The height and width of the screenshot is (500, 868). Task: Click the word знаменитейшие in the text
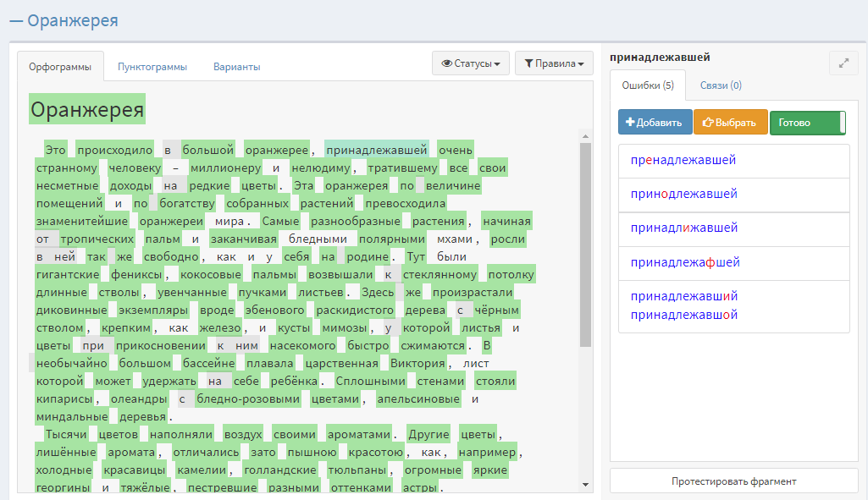pos(81,221)
